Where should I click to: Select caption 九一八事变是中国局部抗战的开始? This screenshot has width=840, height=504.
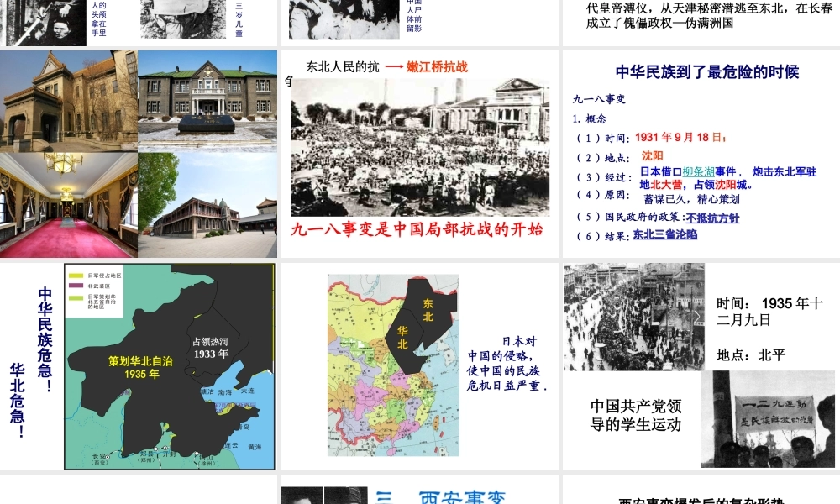point(417,229)
